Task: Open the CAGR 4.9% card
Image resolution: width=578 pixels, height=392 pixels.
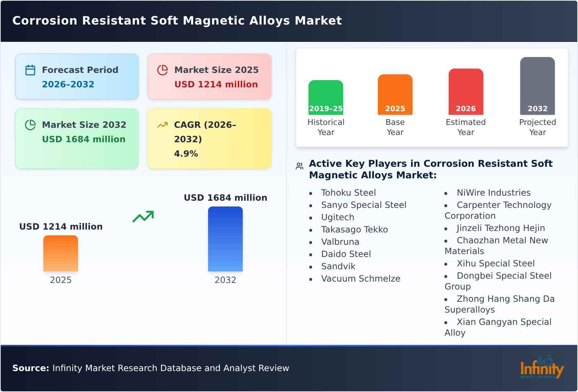Action: click(209, 138)
